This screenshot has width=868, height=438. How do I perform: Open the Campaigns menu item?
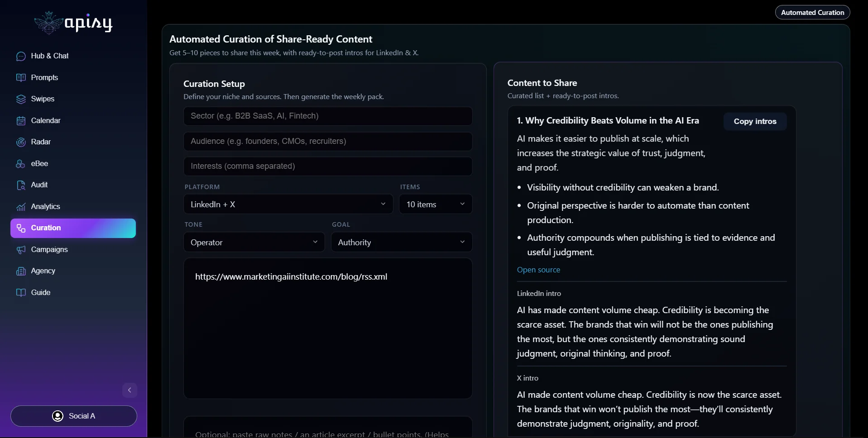[x=73, y=249]
